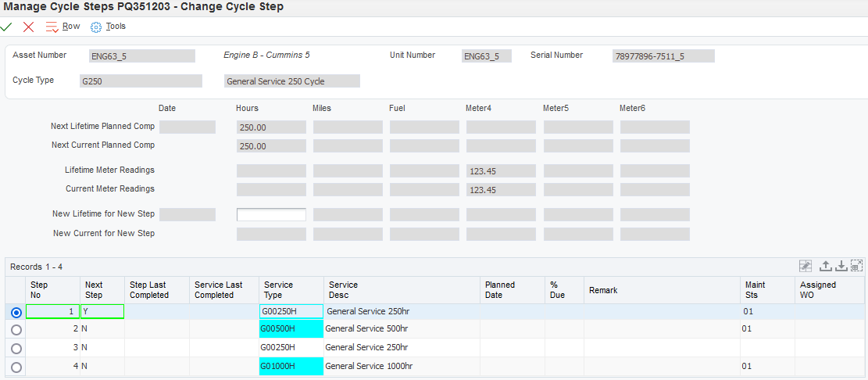
Task: Click the customize grid pencil icon
Action: [x=806, y=267]
